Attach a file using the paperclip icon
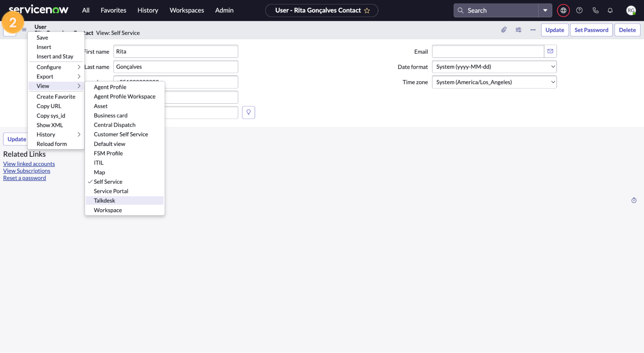 (x=504, y=30)
